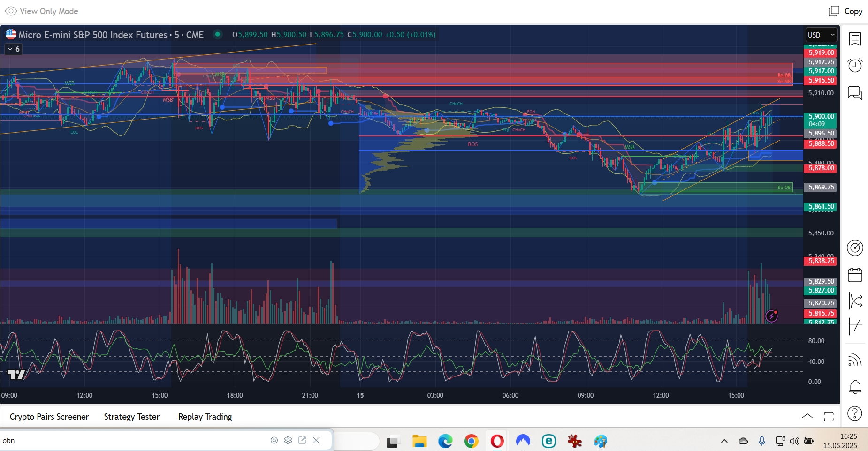Click the green market status dot

217,34
